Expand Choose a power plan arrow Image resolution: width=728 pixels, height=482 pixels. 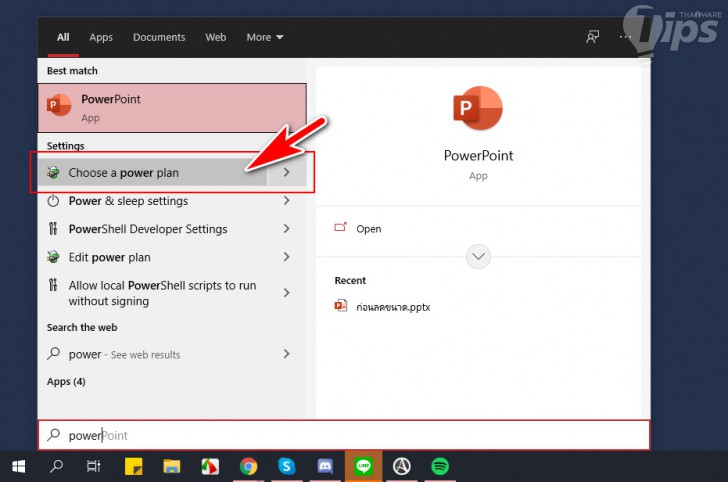tap(286, 172)
